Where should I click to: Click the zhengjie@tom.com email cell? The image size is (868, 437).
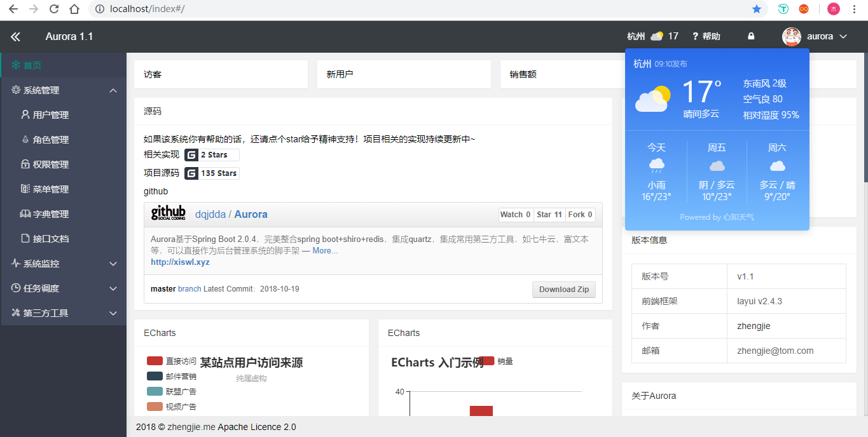click(x=787, y=351)
